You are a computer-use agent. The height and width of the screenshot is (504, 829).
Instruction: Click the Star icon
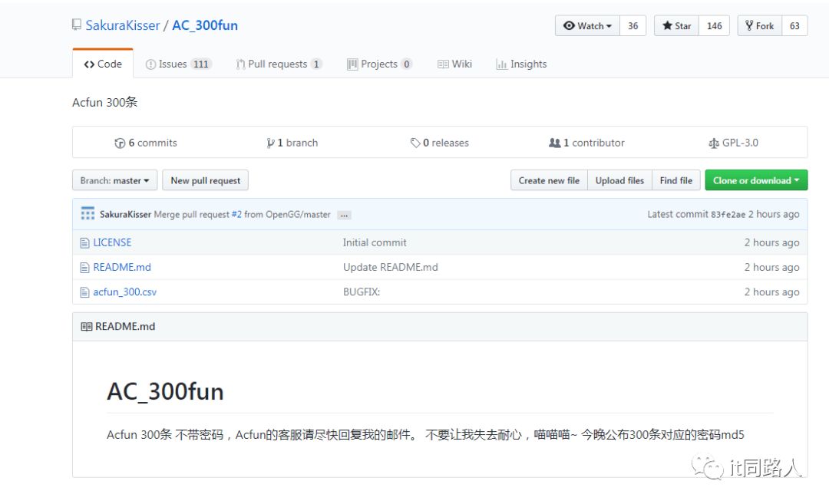(667, 25)
